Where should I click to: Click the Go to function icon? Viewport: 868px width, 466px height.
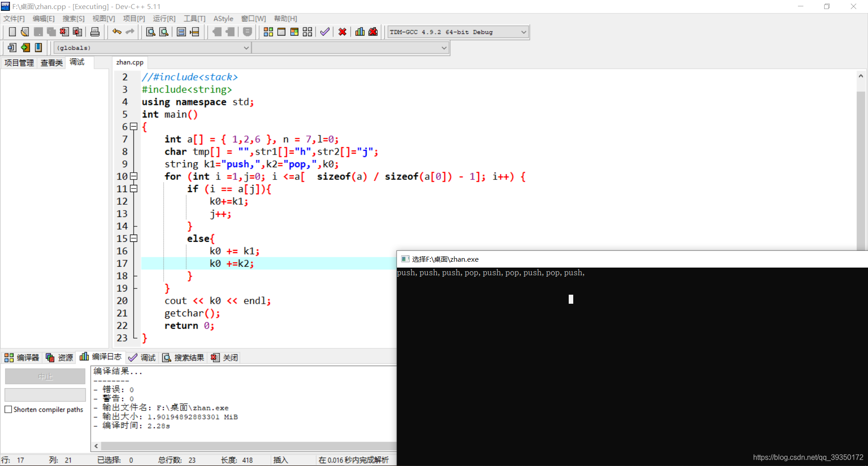pos(181,32)
